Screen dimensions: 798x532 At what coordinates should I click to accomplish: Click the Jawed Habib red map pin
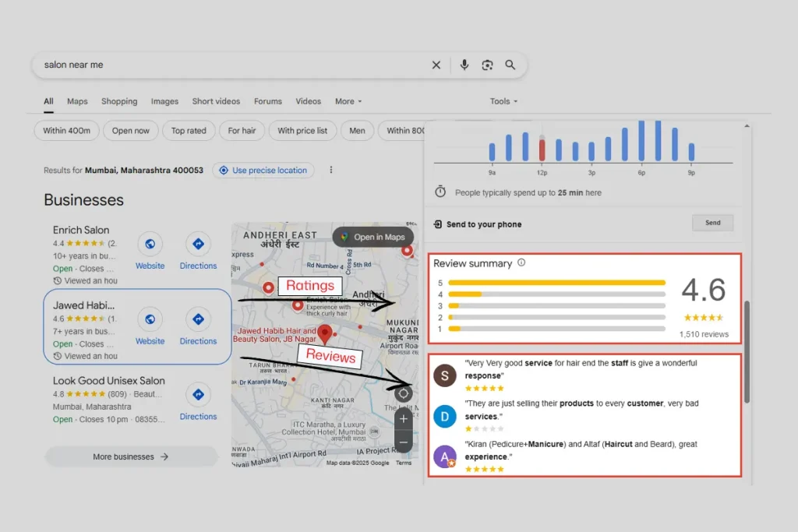(x=325, y=333)
